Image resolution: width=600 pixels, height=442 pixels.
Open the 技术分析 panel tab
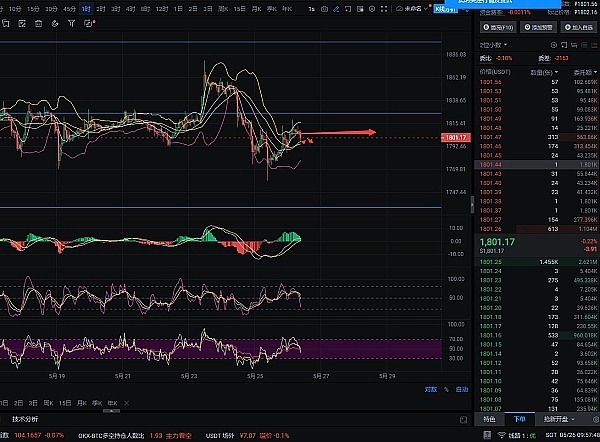pos(23,419)
